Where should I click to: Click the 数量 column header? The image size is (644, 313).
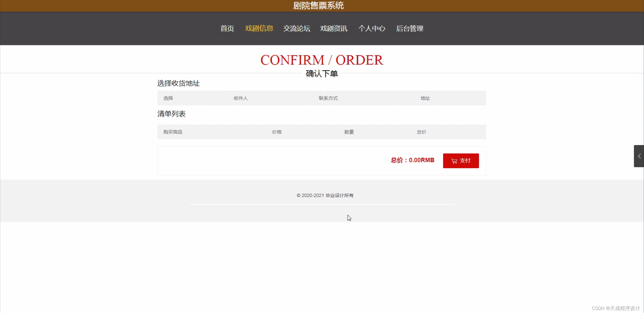click(x=349, y=132)
